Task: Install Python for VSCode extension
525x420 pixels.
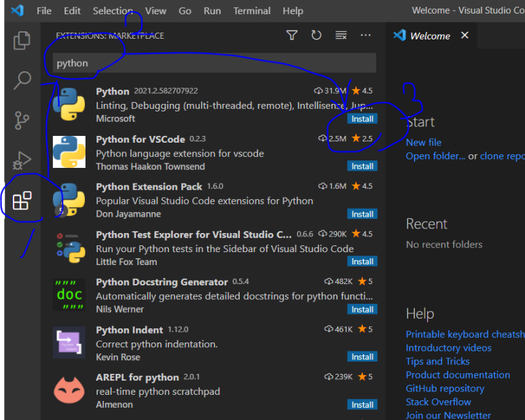Action: 362,166
